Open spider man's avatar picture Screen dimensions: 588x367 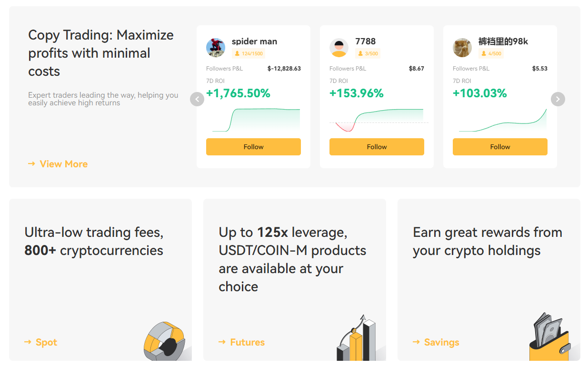click(216, 48)
